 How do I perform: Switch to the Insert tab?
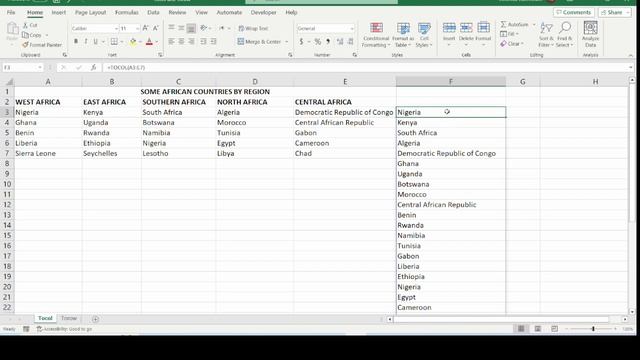[58, 13]
